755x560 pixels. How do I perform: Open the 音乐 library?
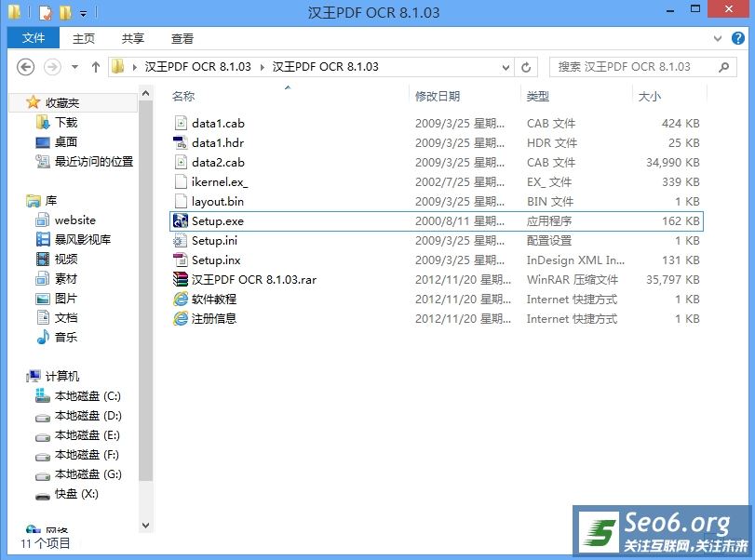[66, 338]
